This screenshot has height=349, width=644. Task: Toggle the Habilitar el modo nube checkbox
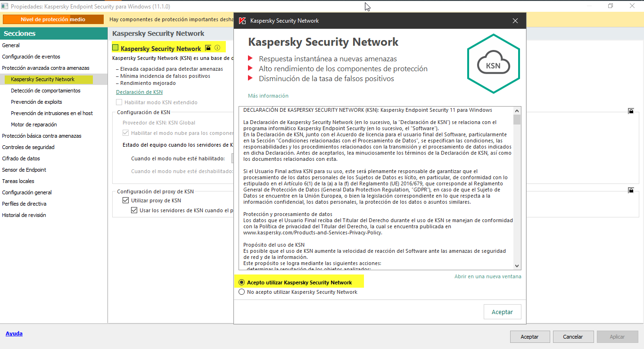126,133
